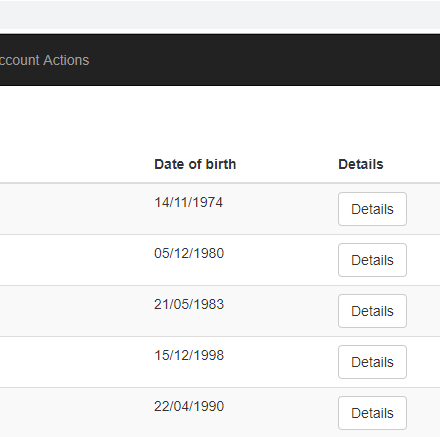Select the 15/12/1998 date cell
Image resolution: width=440 pixels, height=437 pixels.
[189, 355]
